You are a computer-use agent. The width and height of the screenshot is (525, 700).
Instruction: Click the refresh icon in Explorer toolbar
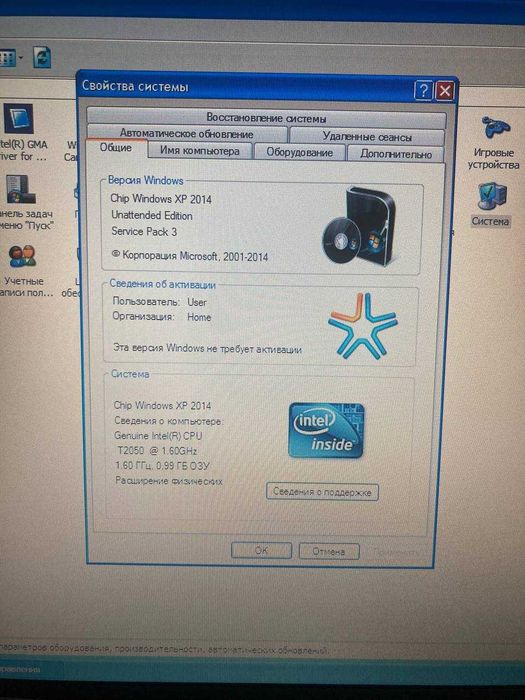[x=42, y=58]
